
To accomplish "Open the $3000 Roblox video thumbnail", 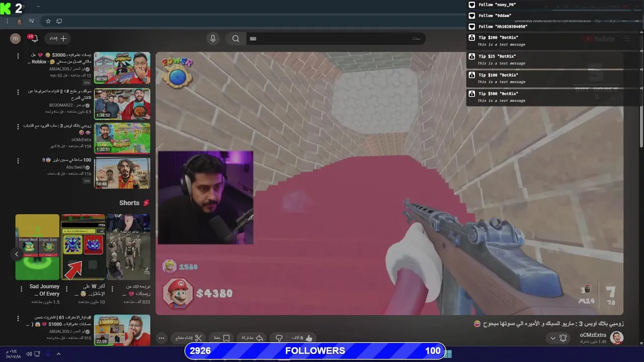I will (x=122, y=68).
